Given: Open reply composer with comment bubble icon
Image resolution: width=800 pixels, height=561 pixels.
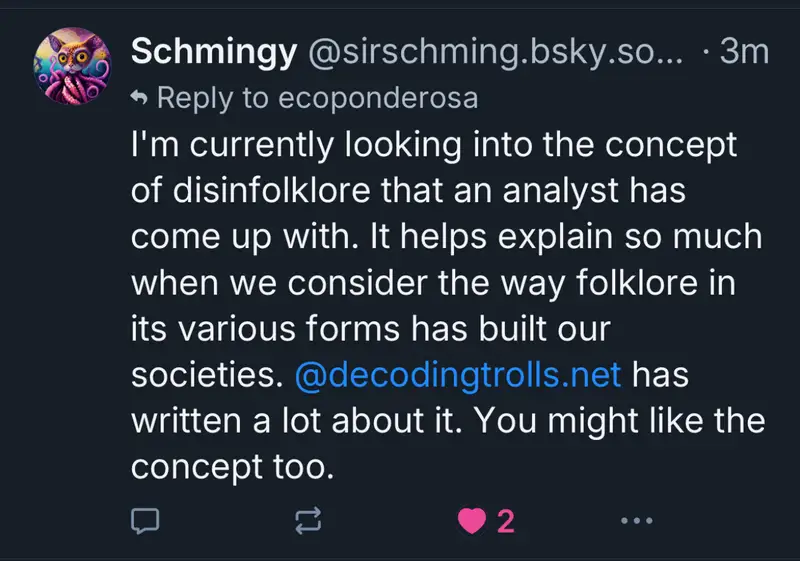Looking at the screenshot, I should click(x=146, y=521).
